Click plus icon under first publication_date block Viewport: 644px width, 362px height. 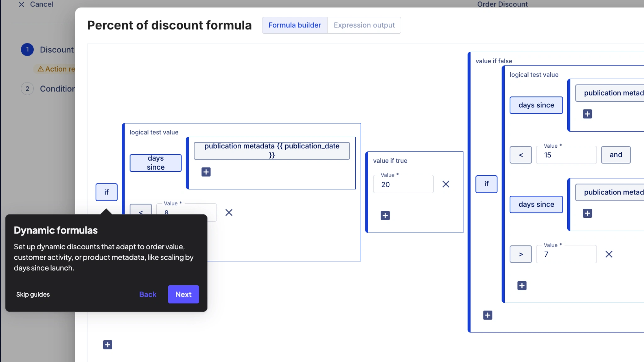tap(206, 172)
